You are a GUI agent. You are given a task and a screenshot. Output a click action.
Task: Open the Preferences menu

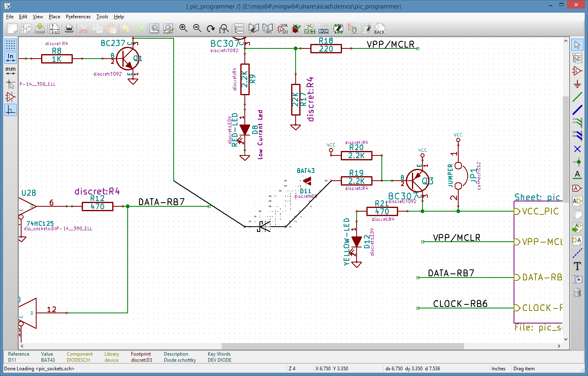(x=78, y=17)
